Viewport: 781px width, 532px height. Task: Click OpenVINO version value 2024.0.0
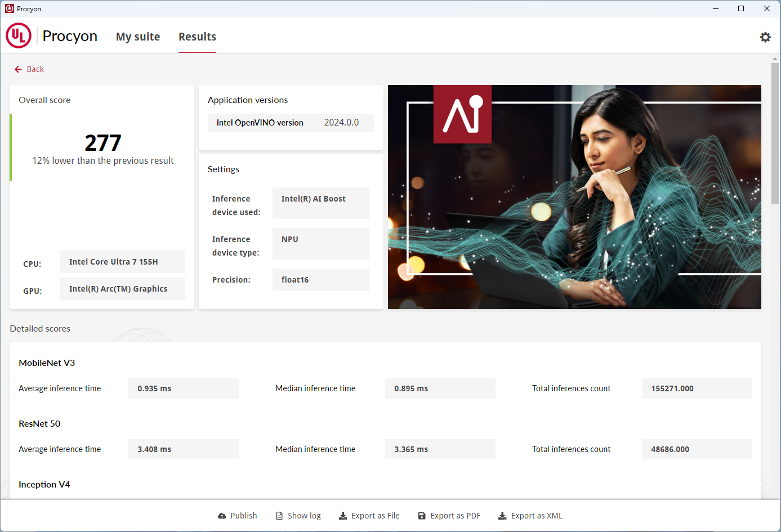click(x=341, y=122)
